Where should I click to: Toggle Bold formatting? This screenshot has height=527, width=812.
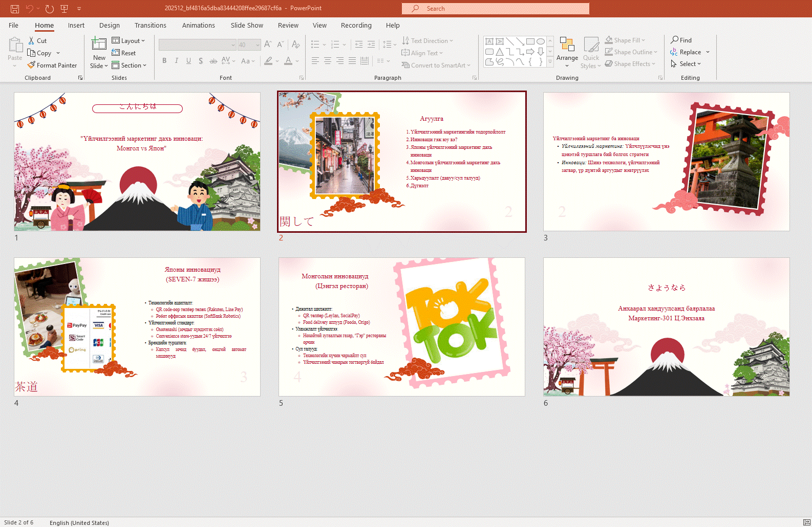tap(164, 61)
